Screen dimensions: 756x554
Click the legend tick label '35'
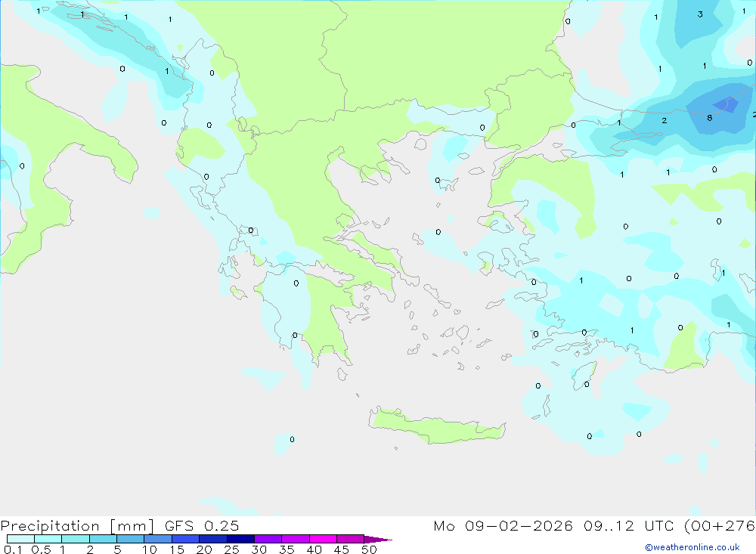287,549
